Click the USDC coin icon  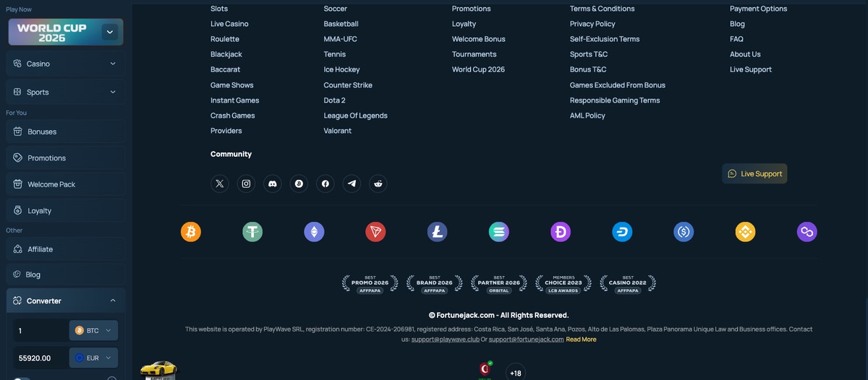[x=684, y=231]
